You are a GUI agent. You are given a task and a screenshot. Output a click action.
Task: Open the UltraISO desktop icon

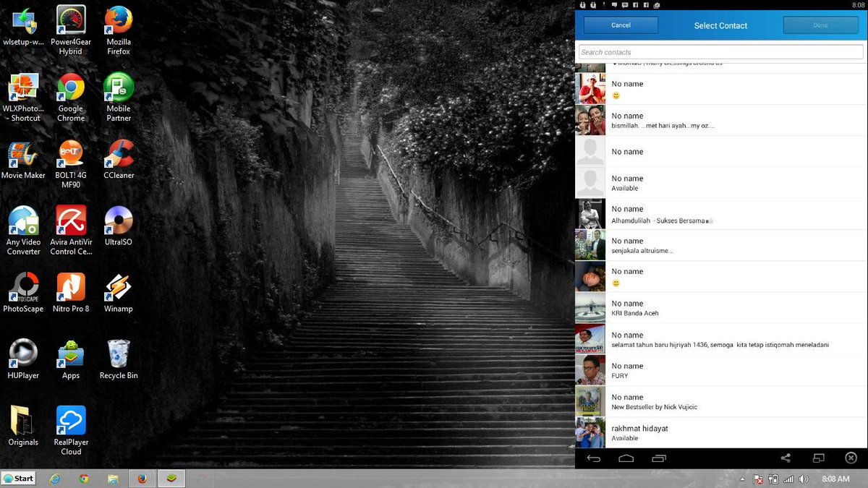119,226
